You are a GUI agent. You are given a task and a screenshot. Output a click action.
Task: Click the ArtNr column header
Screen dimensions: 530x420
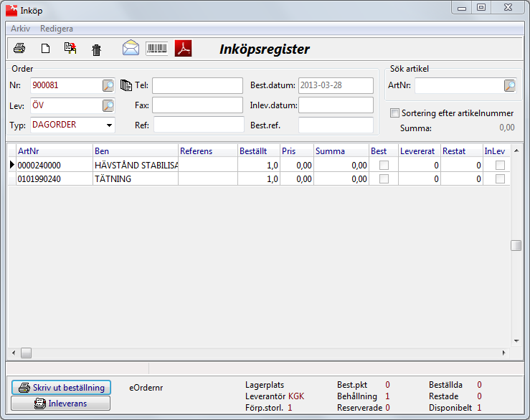tap(55, 151)
